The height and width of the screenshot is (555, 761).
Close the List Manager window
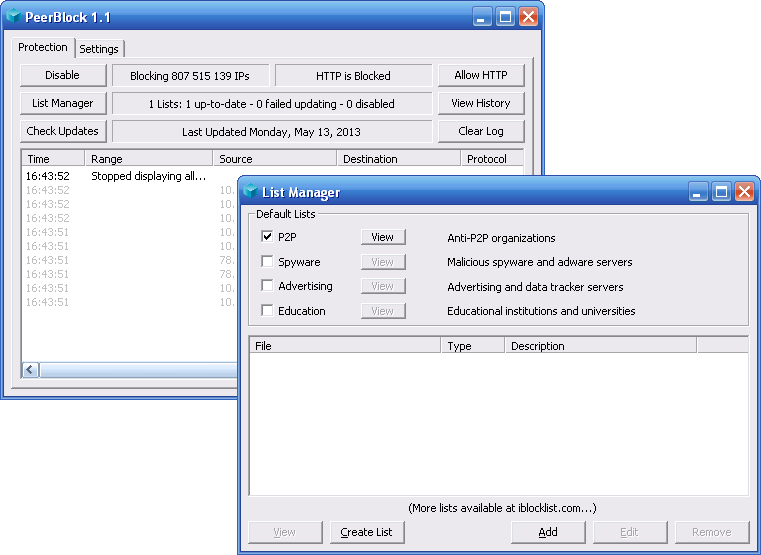point(744,192)
